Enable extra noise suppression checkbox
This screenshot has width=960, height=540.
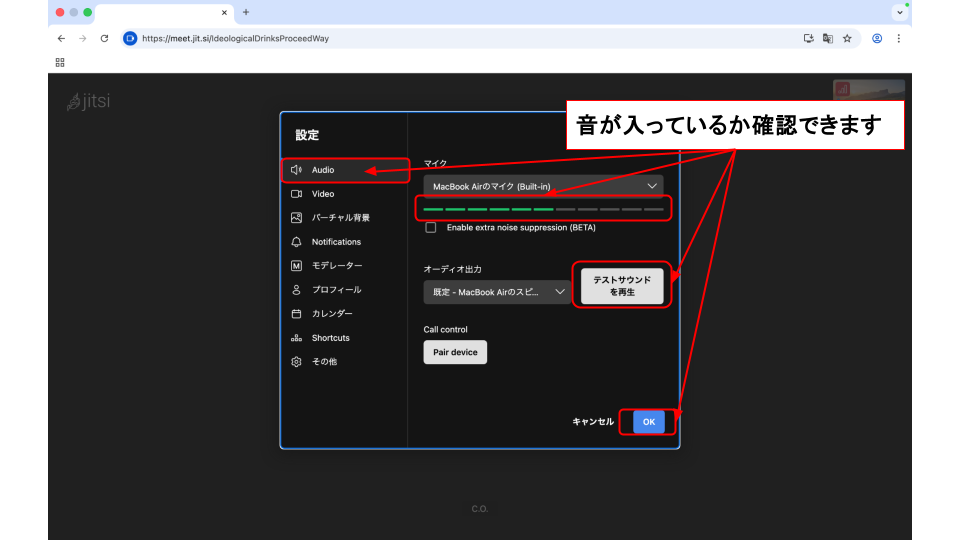click(x=431, y=228)
